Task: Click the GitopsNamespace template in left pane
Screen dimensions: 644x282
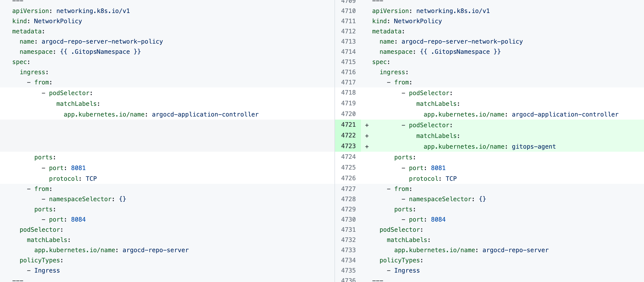Action: click(x=100, y=52)
